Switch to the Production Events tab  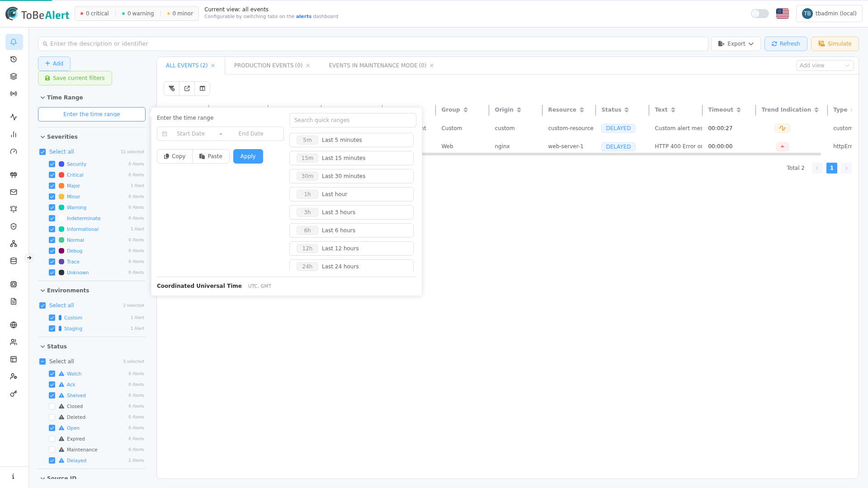(268, 66)
